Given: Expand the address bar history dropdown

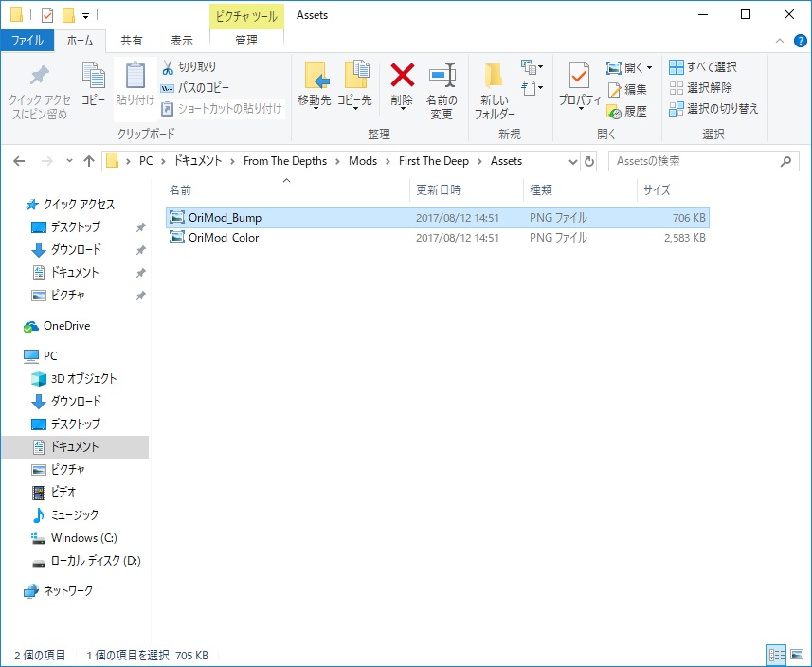Looking at the screenshot, I should [x=572, y=161].
